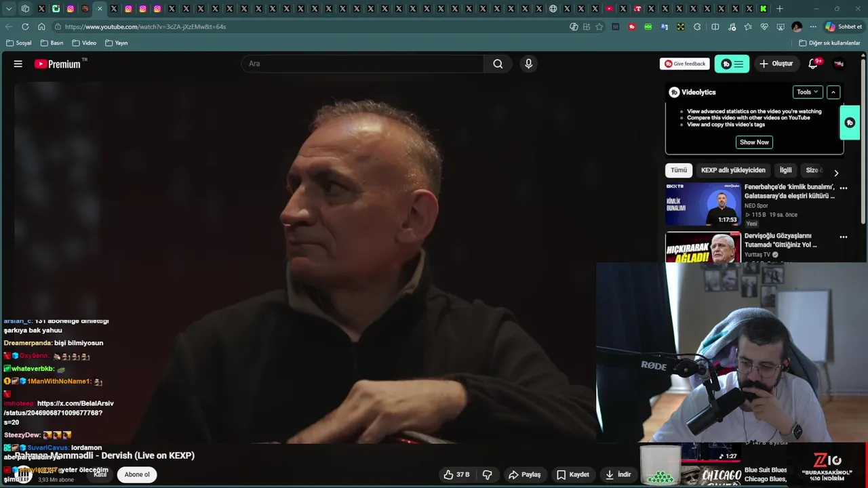Save video with Kaydet button

click(x=573, y=474)
